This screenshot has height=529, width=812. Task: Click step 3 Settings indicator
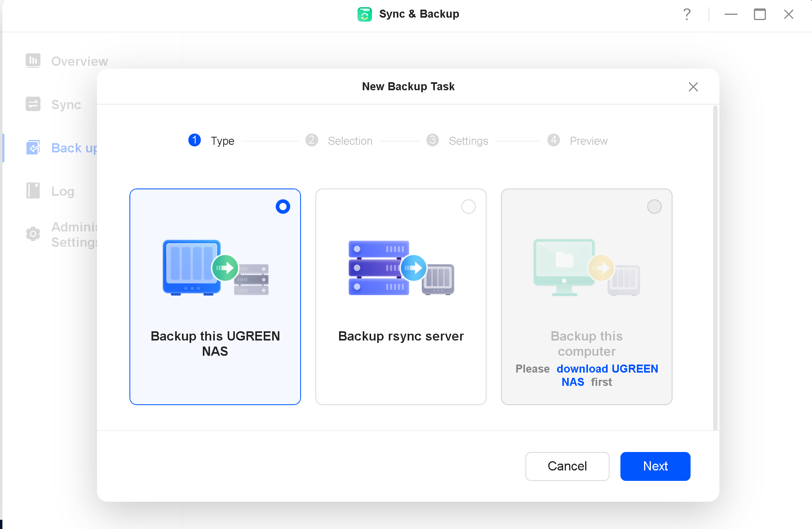coord(432,140)
